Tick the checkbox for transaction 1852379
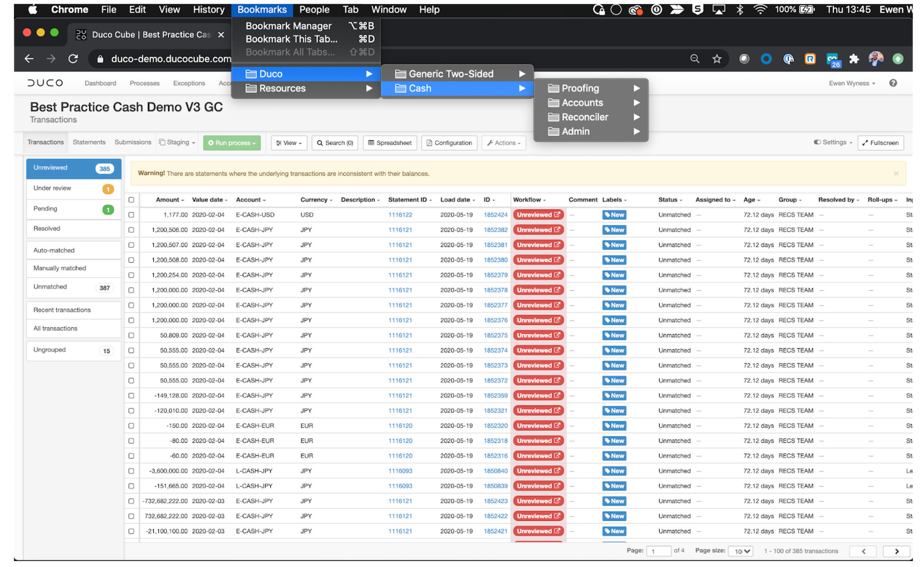924x567 pixels. [131, 275]
